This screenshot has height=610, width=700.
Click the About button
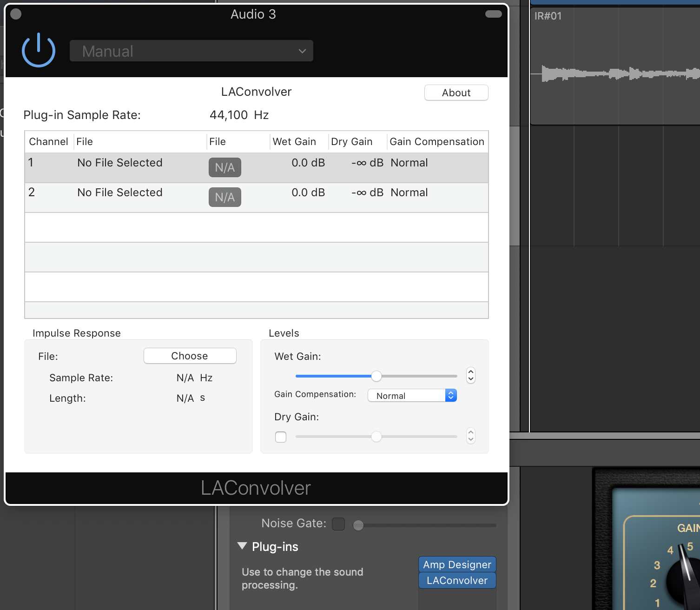pyautogui.click(x=456, y=93)
